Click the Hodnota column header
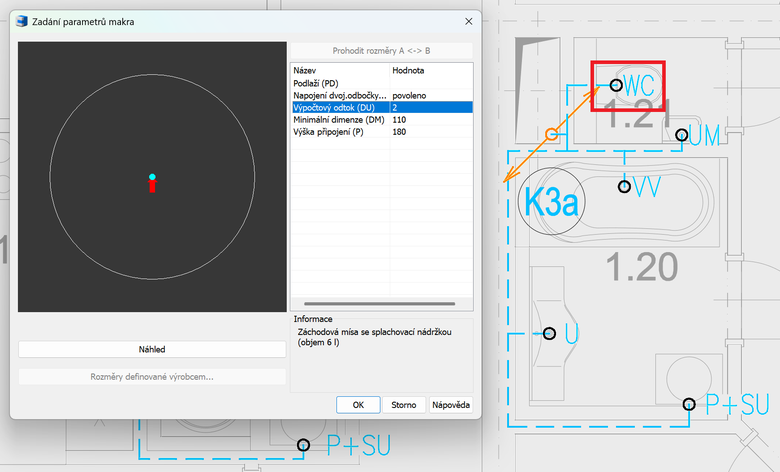Image resolution: width=780 pixels, height=472 pixels. coord(431,71)
